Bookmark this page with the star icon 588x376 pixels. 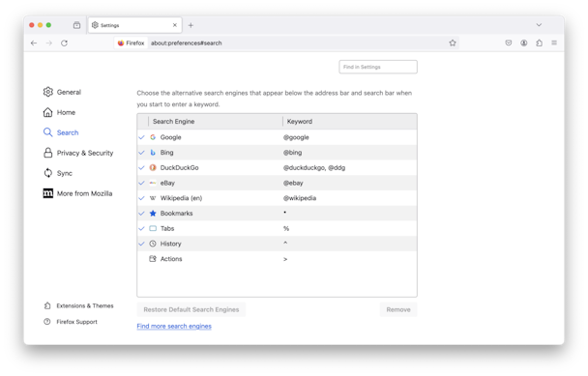coord(453,43)
